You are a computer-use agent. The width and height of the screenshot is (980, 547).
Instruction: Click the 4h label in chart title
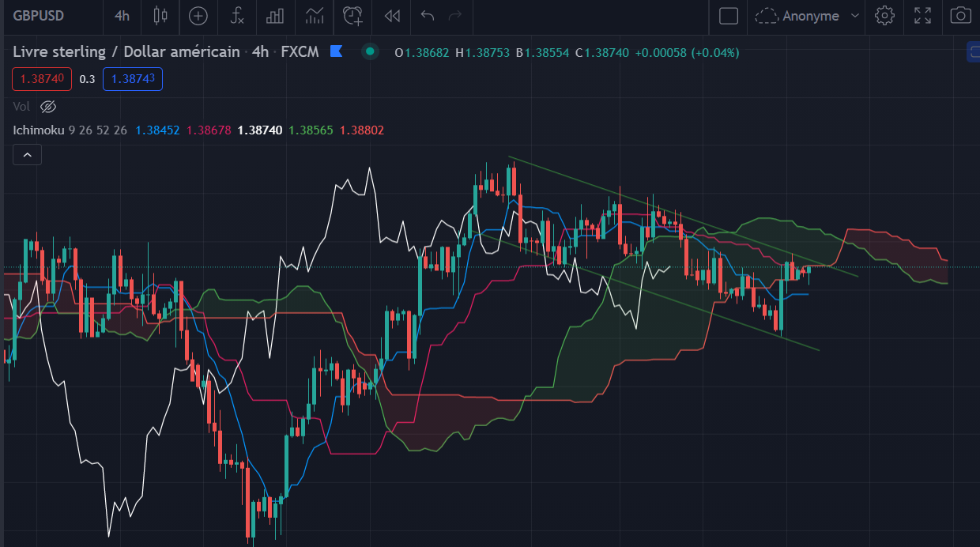[x=260, y=52]
